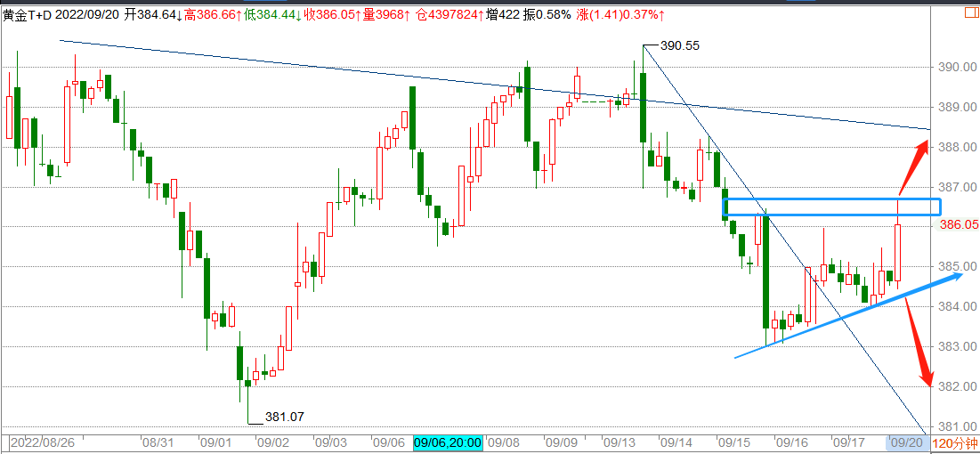
Task: Click the 390.55 high price label
Action: click(x=680, y=45)
